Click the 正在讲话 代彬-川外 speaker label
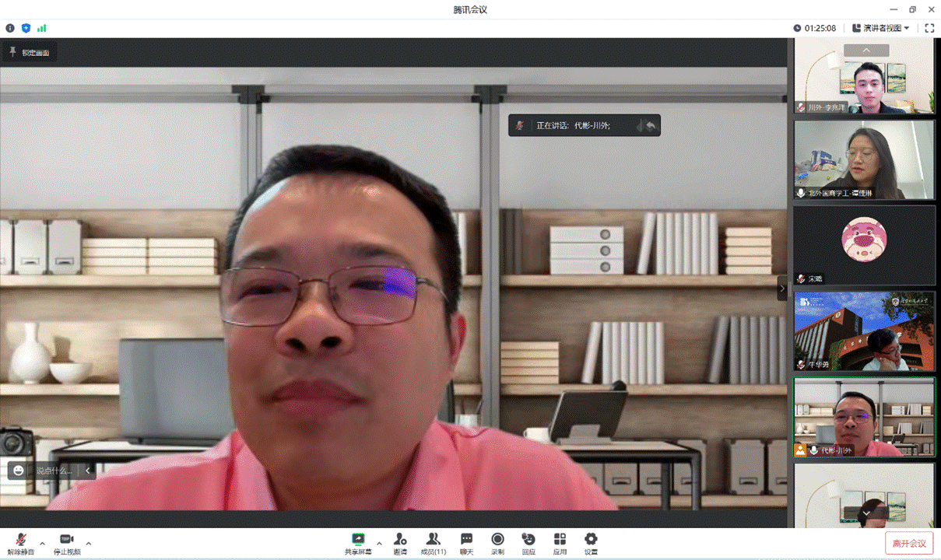The image size is (941, 560). 574,125
